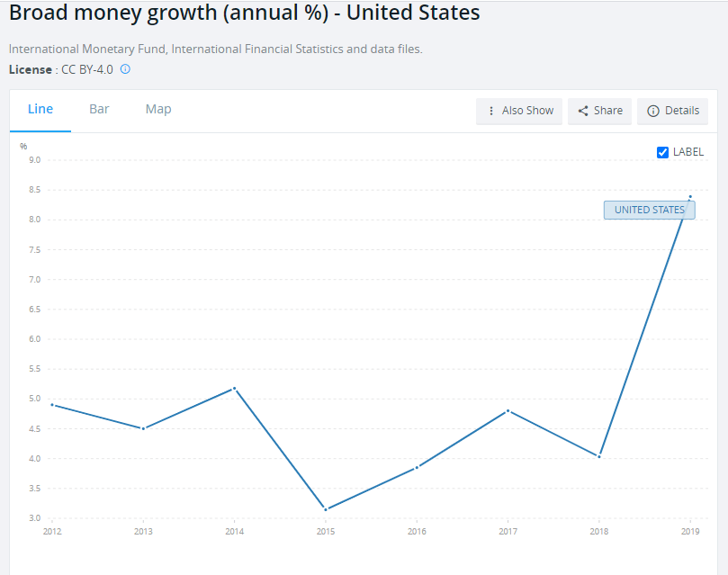Click the Also Show dots icon
The image size is (728, 575).
491,111
